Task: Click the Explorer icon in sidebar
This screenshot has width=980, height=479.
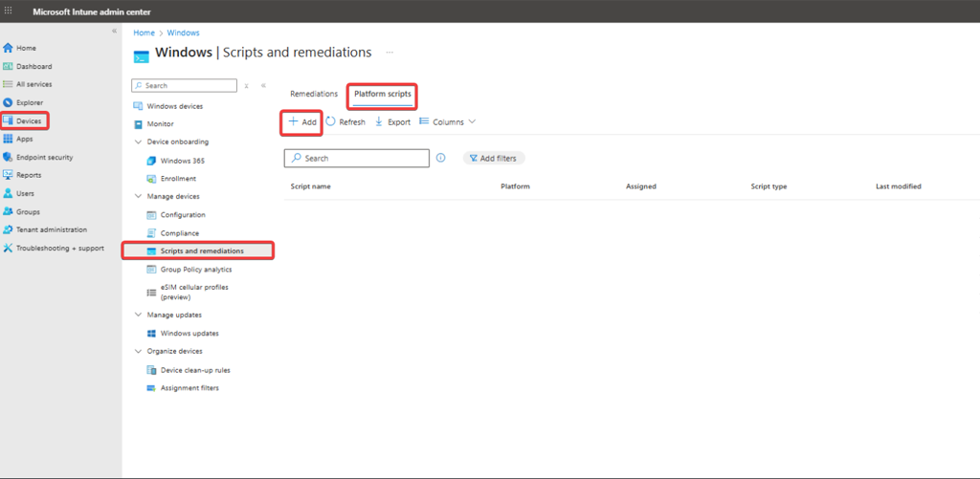Action: pos(8,102)
